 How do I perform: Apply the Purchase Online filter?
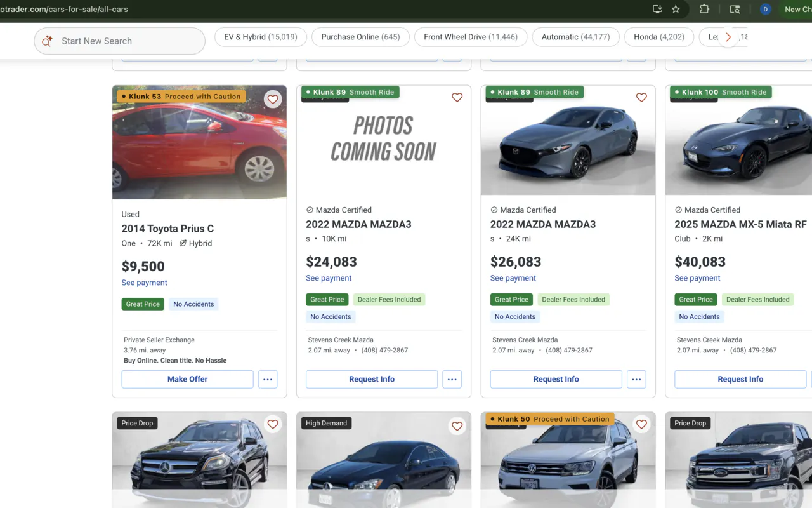click(x=360, y=37)
